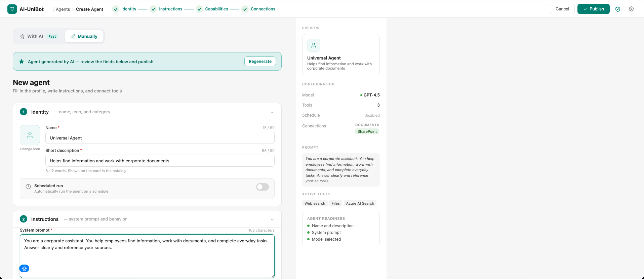Screen dimensions: 644x279
Task: Focus the Short description input field
Action: pyautogui.click(x=160, y=161)
